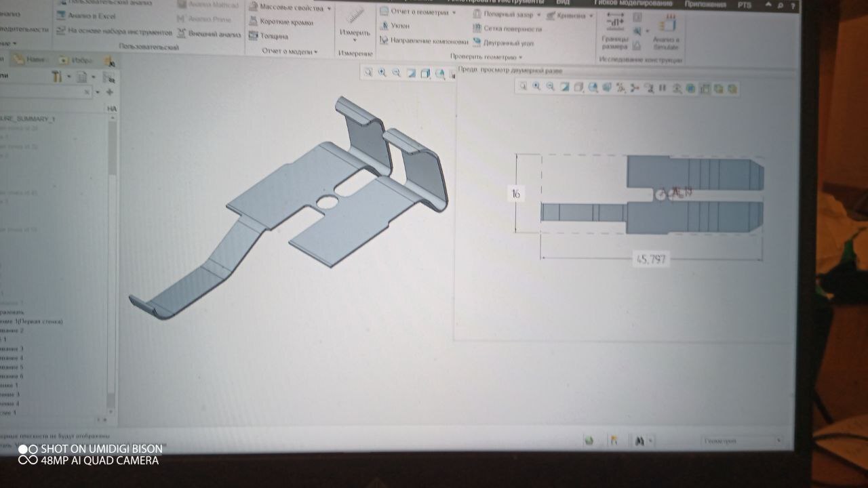Launch Анализ в Simulate

click(x=666, y=32)
